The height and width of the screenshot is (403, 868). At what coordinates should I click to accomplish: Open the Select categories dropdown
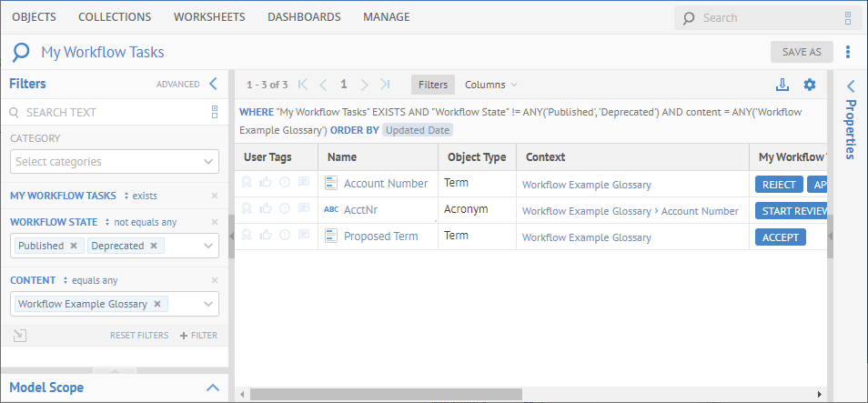(115, 162)
